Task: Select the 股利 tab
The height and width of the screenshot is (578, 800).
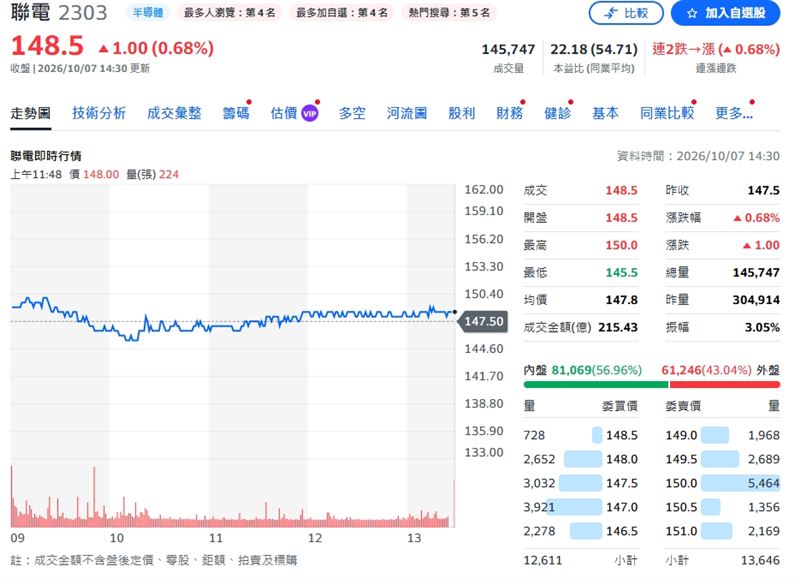Action: tap(462, 113)
